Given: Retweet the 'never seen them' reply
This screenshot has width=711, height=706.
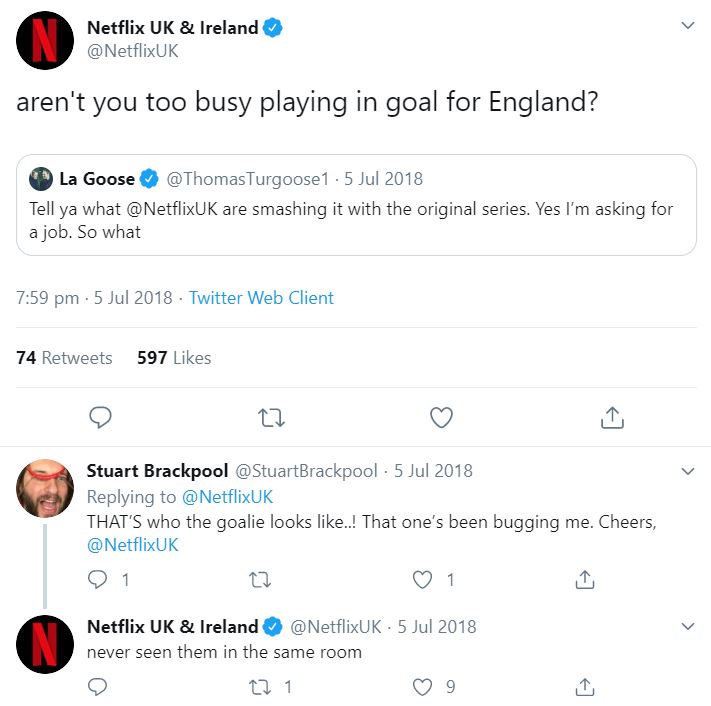Looking at the screenshot, I should click(261, 687).
